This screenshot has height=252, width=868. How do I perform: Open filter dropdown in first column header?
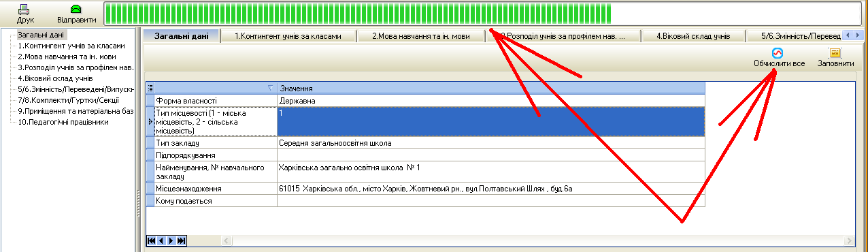click(x=270, y=88)
